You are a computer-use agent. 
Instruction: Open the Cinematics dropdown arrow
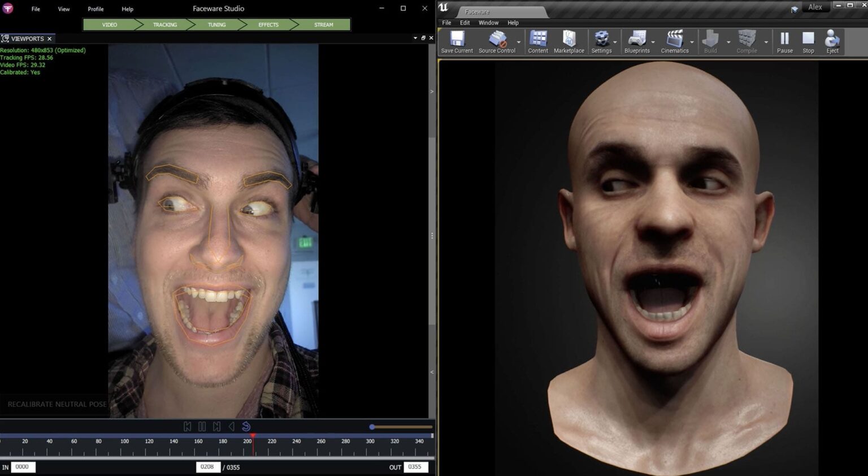pyautogui.click(x=691, y=42)
